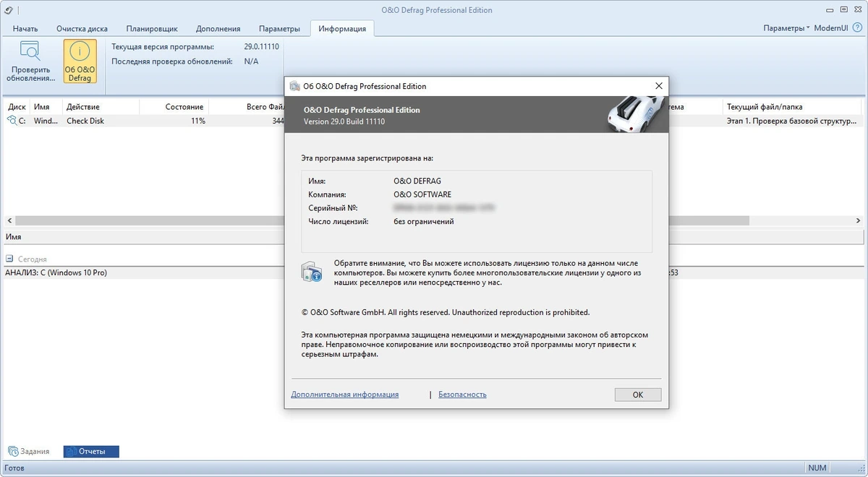Open the Начать tab
The image size is (868, 477).
[x=25, y=29]
